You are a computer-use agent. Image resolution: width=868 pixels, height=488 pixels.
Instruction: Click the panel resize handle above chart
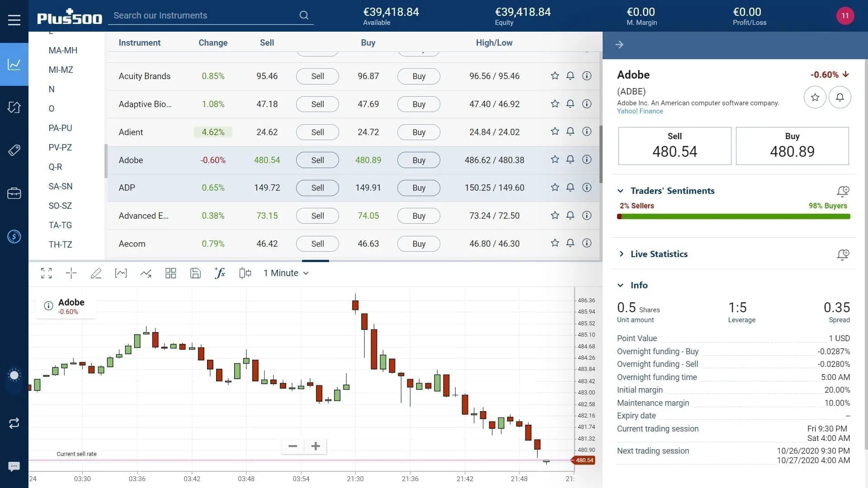pos(315,261)
